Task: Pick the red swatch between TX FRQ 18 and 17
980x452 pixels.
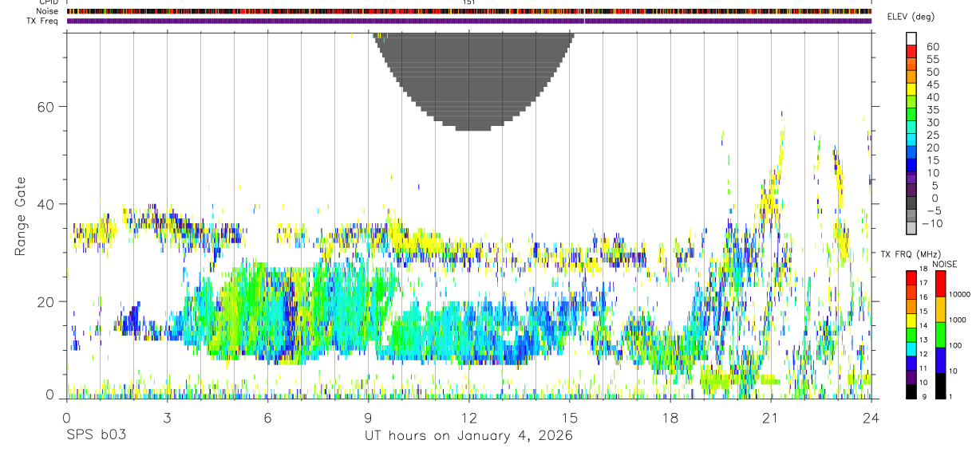Action: 911,278
